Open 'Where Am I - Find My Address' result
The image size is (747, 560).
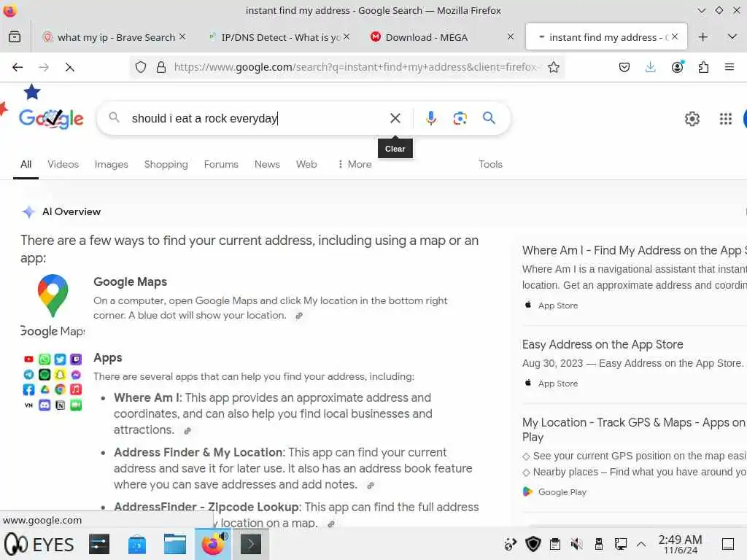click(x=634, y=251)
